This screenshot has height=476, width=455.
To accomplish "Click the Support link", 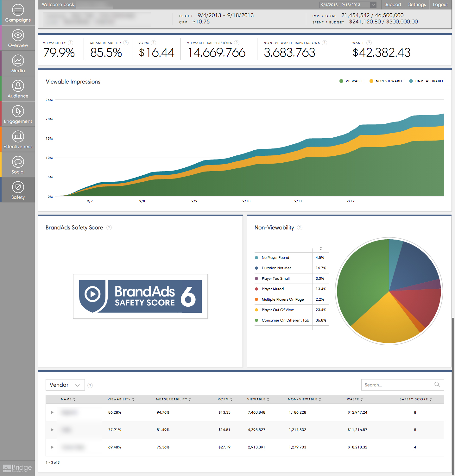I will (x=393, y=5).
